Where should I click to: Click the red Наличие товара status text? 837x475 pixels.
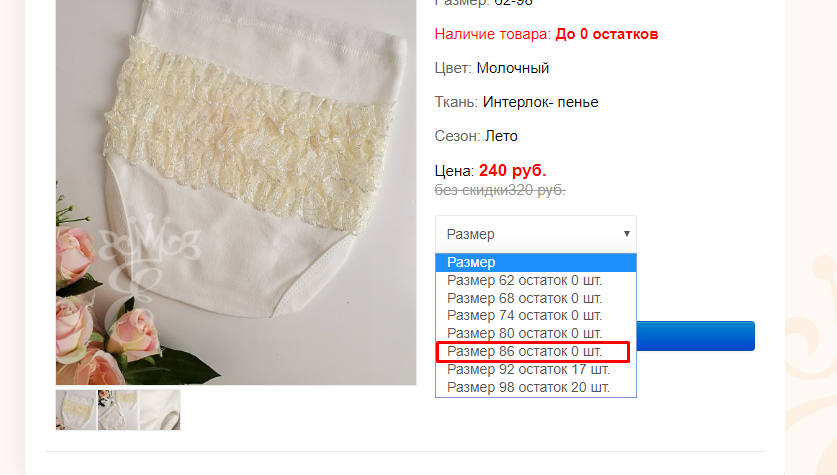coord(546,34)
